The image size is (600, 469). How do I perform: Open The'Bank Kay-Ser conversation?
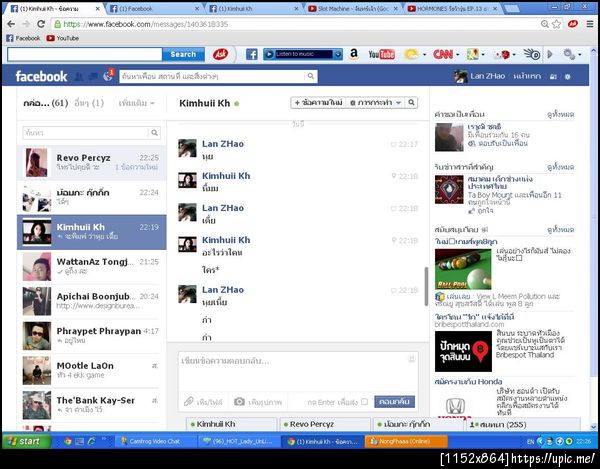point(92,405)
